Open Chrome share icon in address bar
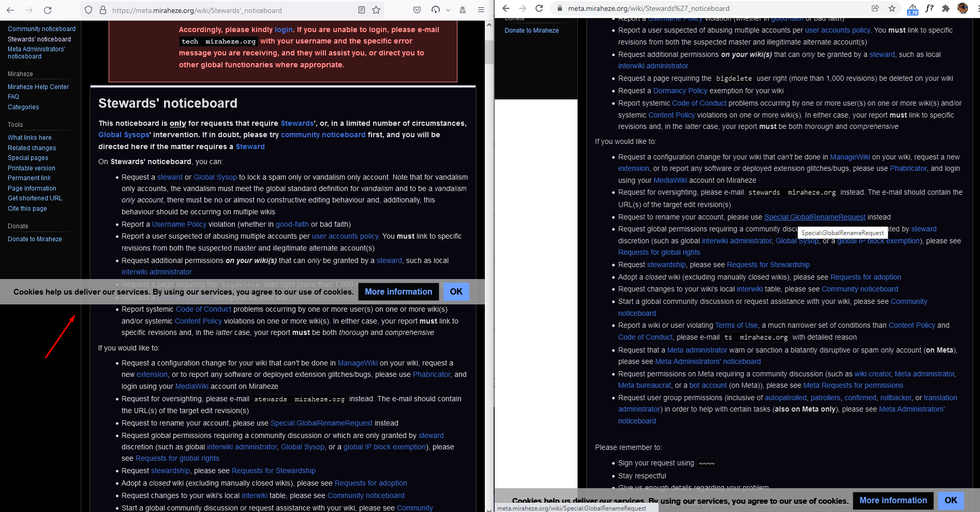Image resolution: width=980 pixels, height=512 pixels. click(x=875, y=8)
